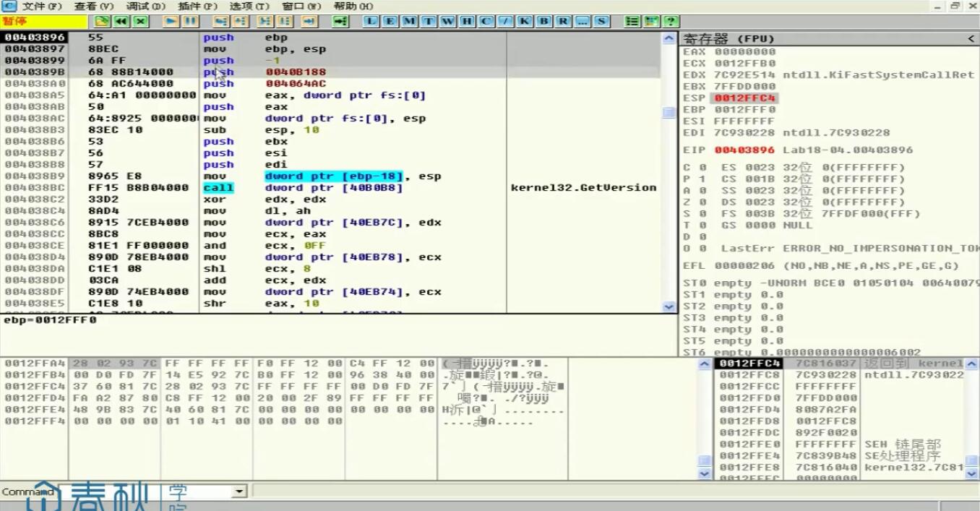This screenshot has height=511, width=980.
Task: Click the green Help question mark icon
Action: (x=671, y=21)
